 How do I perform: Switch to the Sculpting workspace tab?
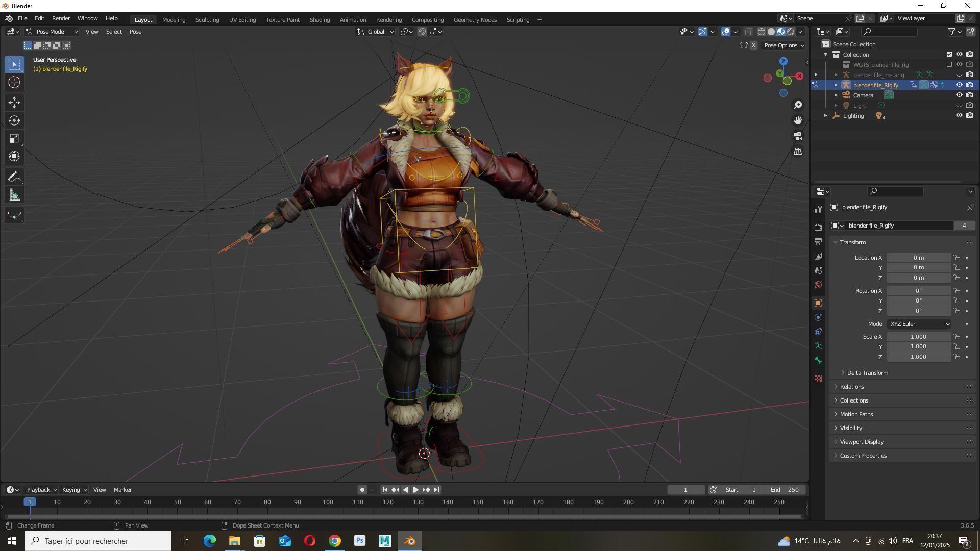(x=207, y=20)
